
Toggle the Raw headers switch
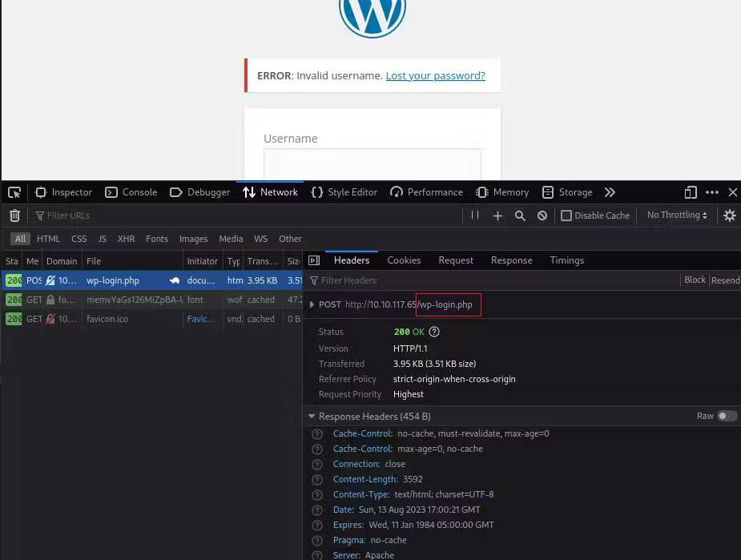tap(727, 416)
